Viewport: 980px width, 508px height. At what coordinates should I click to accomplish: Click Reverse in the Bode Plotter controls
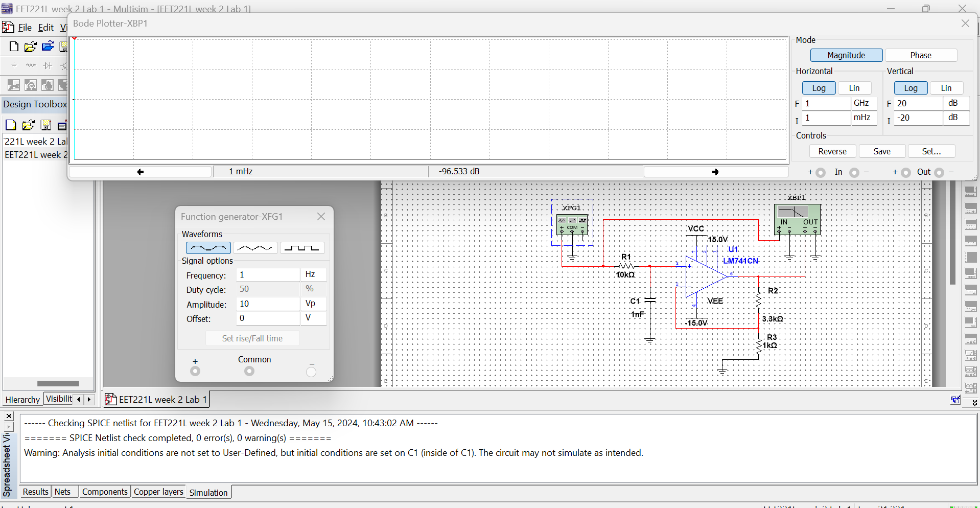click(x=832, y=151)
